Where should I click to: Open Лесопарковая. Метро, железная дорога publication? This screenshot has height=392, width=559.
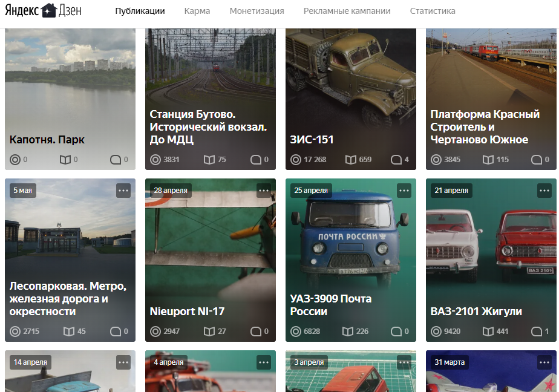(x=68, y=299)
